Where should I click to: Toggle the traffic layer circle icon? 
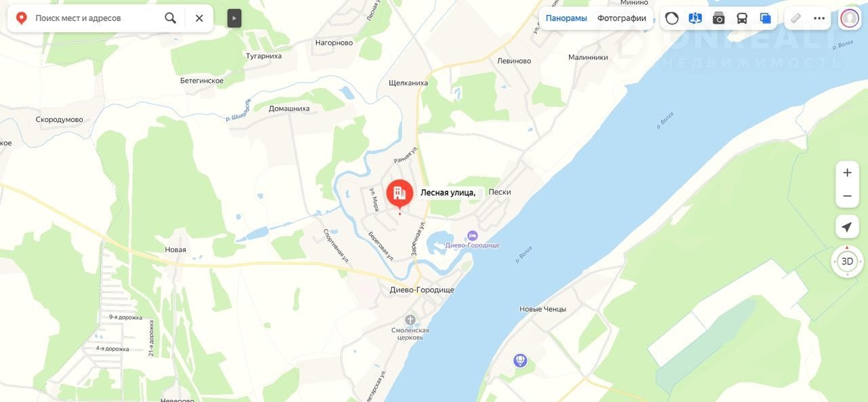(672, 18)
